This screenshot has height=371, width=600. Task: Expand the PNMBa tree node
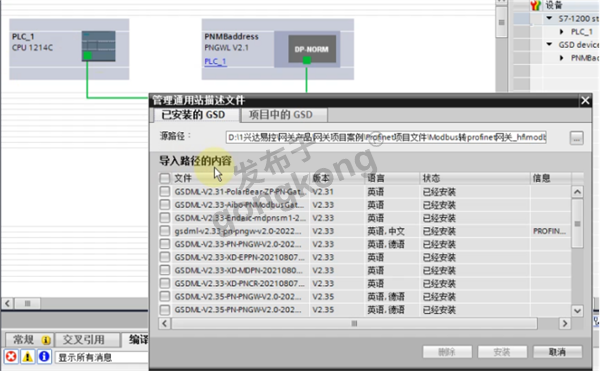coord(561,58)
